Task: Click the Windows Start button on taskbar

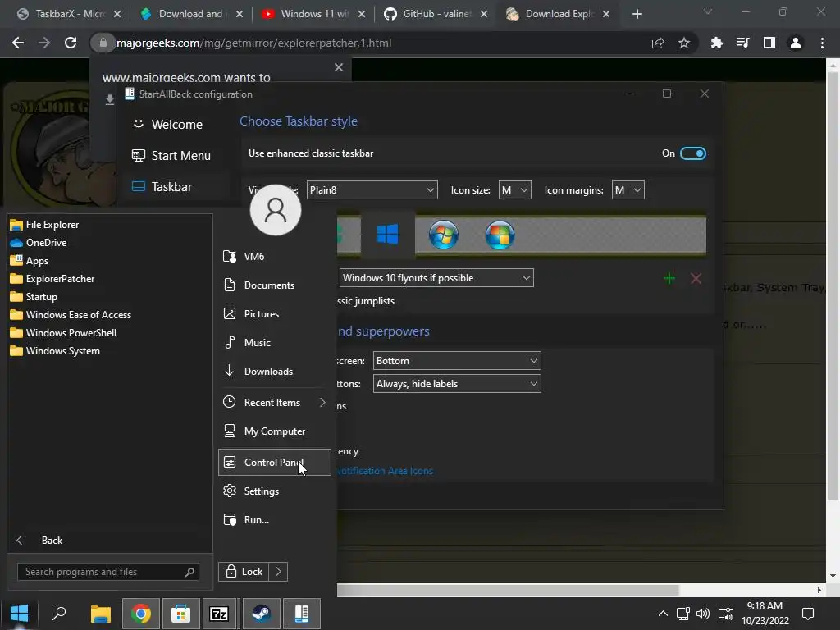Action: [20, 614]
